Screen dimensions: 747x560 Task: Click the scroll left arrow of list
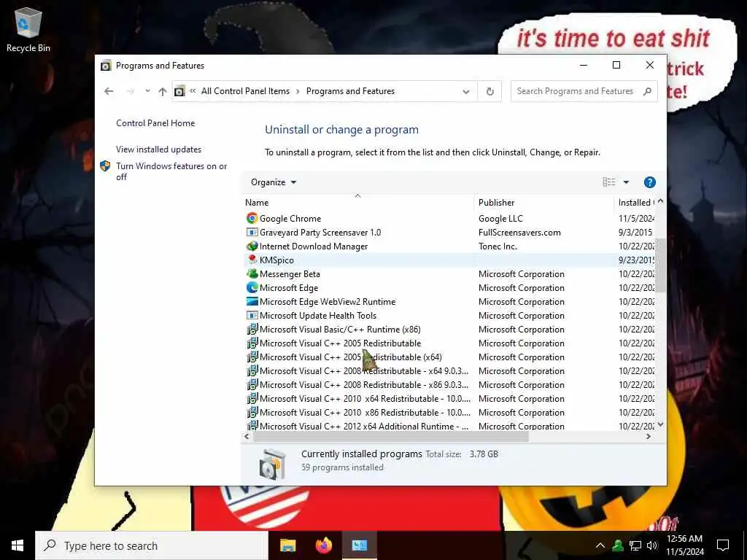click(247, 437)
